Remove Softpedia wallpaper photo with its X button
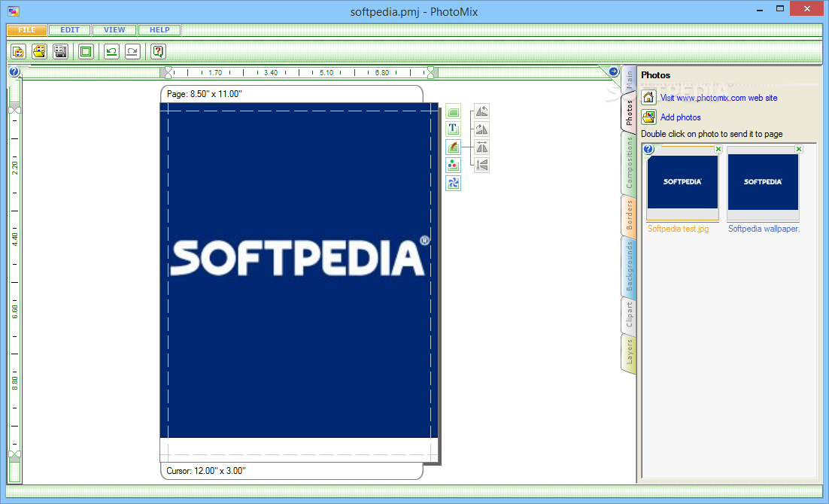Viewport: 829px width, 504px height. pyautogui.click(x=799, y=149)
